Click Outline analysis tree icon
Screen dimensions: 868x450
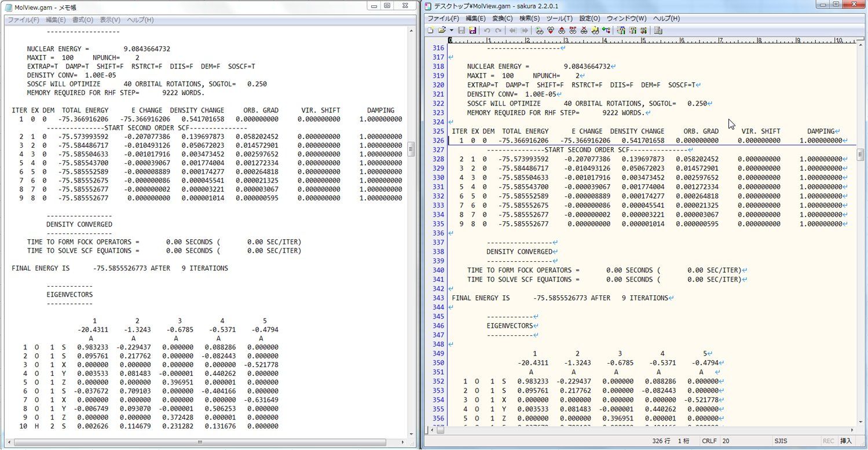point(606,30)
